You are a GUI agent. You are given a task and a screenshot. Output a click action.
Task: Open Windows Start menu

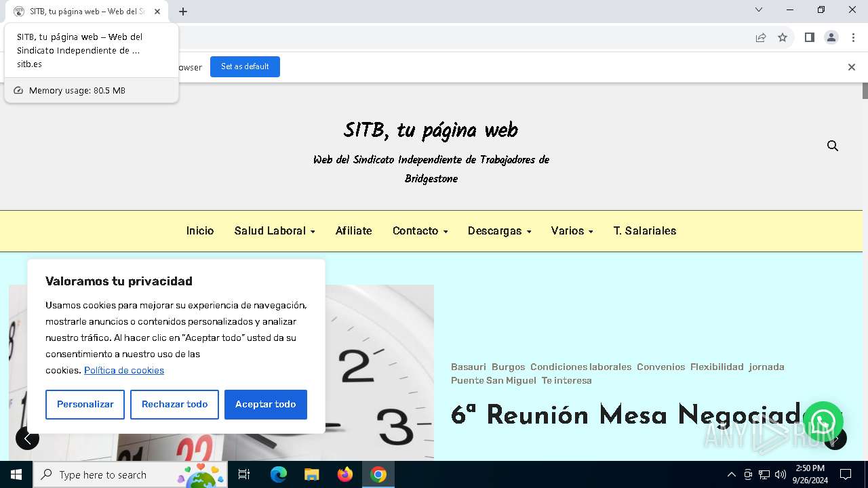[x=16, y=474]
